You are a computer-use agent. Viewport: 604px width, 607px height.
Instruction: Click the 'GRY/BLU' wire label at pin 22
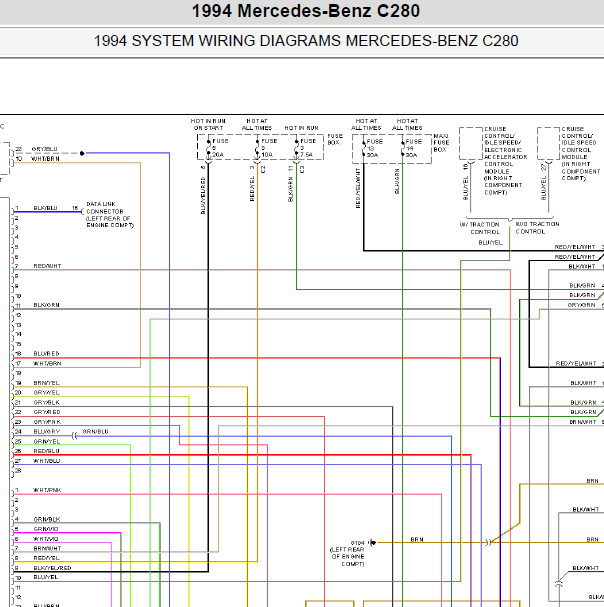[45, 149]
